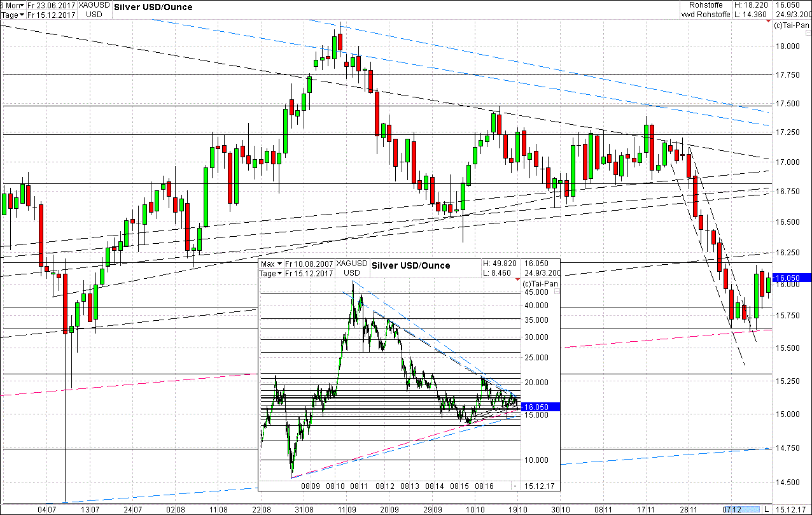Open the Tage interval dropdown in inset chart

[x=271, y=273]
